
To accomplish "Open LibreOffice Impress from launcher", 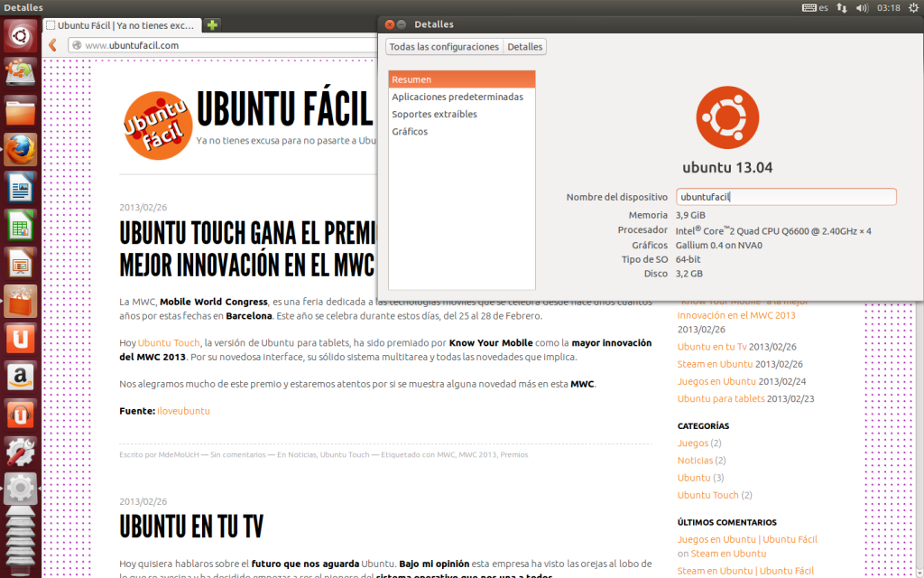I will pos(21,263).
